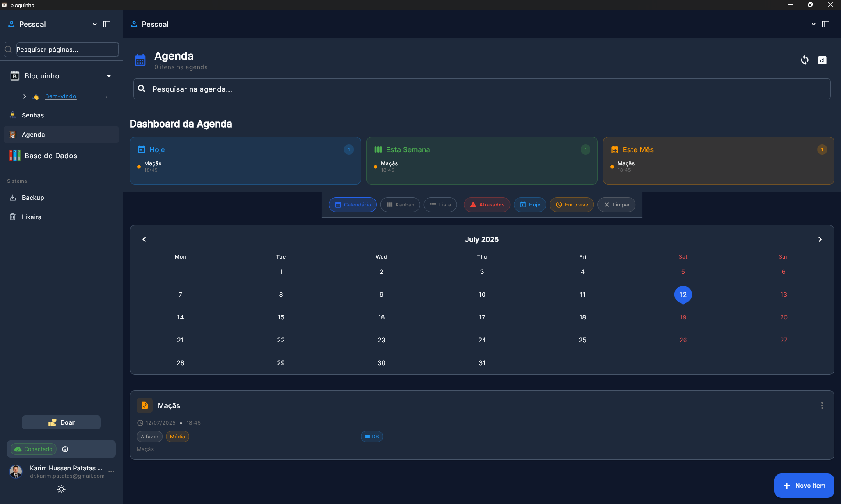Toggle the left sidebar panel icon
The width and height of the screenshot is (841, 504).
(107, 24)
